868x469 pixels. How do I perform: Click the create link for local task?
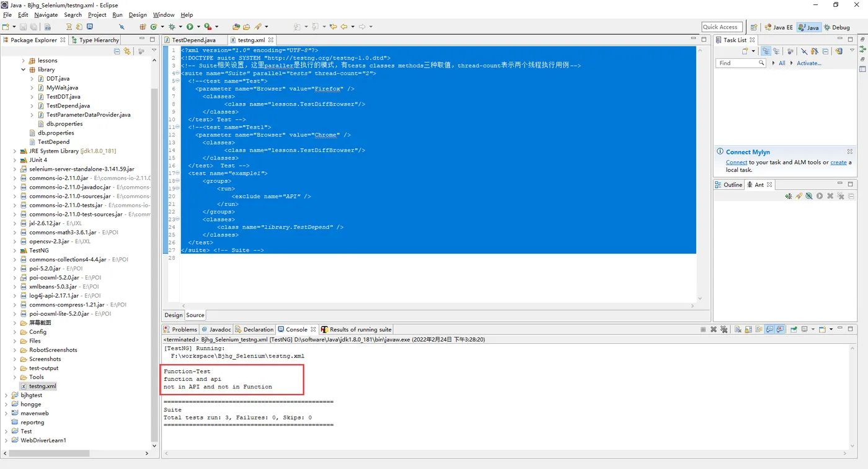click(x=838, y=163)
